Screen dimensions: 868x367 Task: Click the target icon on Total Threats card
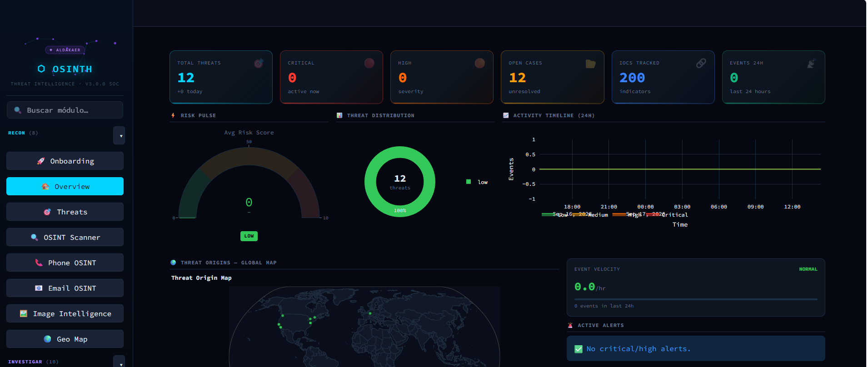(259, 63)
